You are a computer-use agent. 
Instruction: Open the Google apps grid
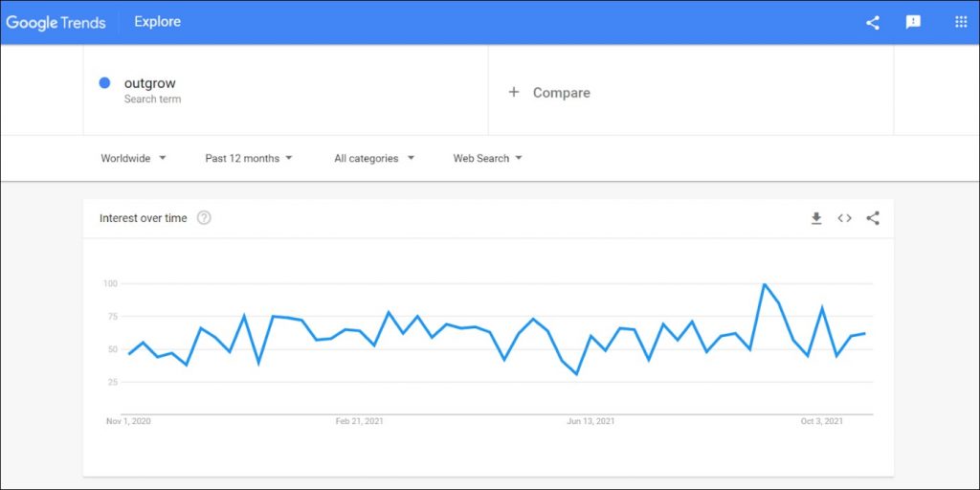(961, 22)
